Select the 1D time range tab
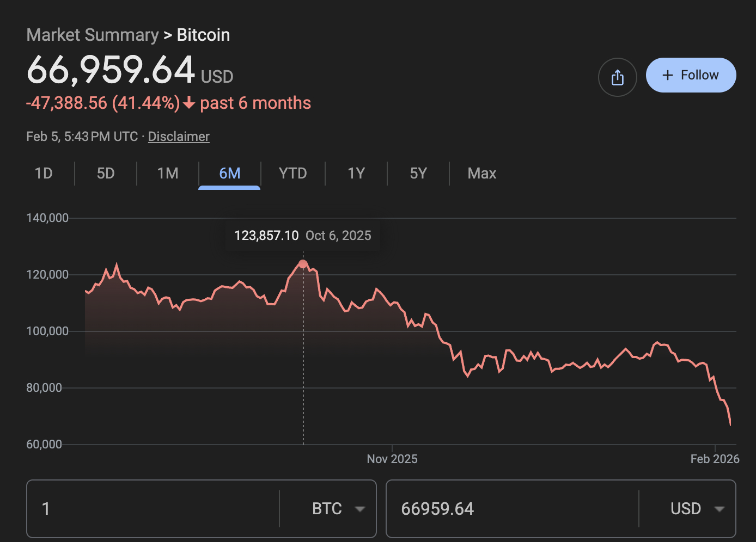 click(44, 174)
